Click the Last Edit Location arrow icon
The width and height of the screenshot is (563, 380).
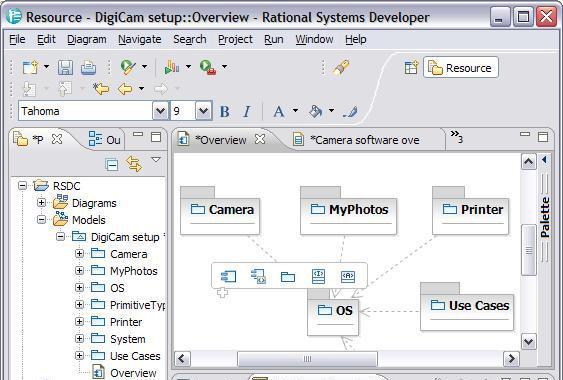[101, 88]
